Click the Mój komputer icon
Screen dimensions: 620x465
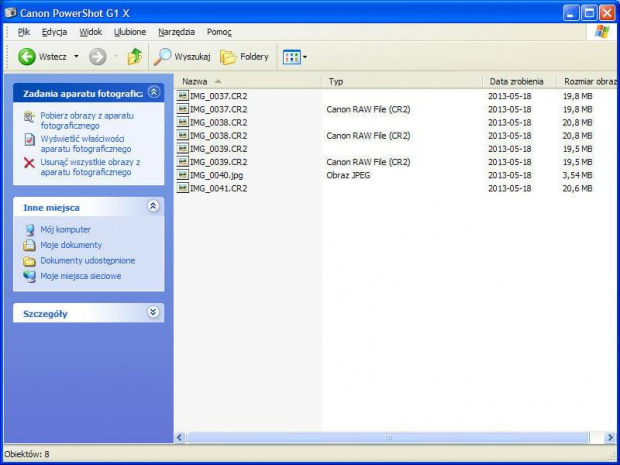30,230
